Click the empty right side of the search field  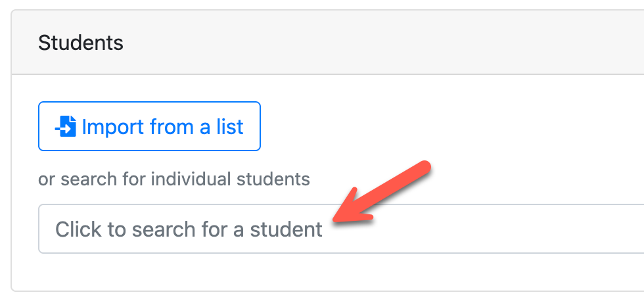coord(526,229)
